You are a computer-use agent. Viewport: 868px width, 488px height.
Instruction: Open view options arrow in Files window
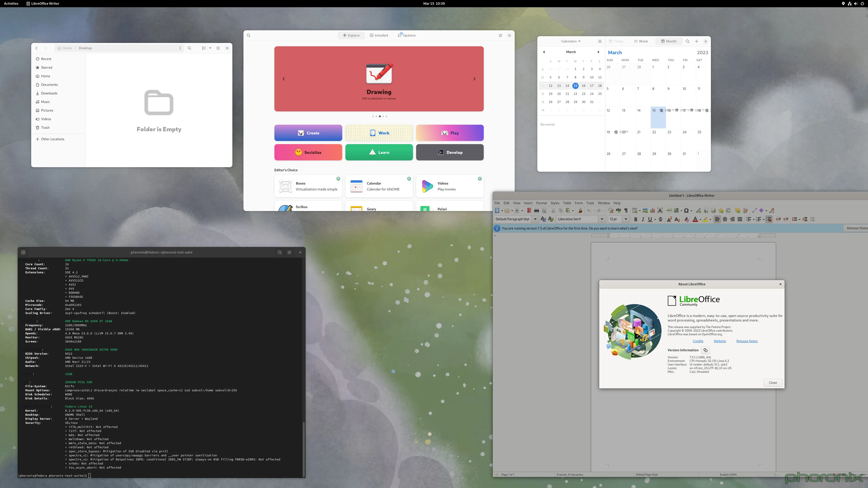pos(210,48)
